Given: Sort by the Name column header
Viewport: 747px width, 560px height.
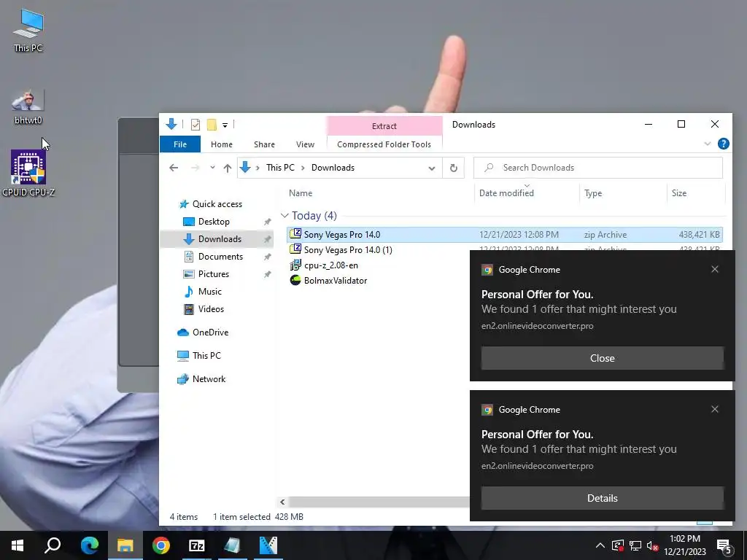Looking at the screenshot, I should [301, 192].
